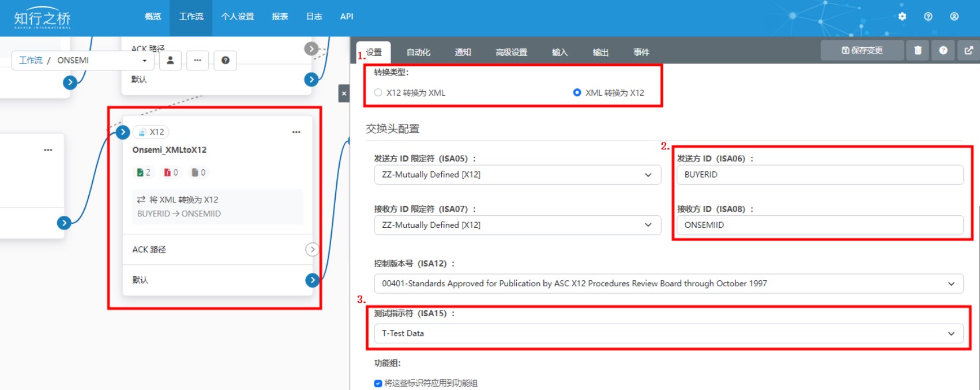Click into 接收方 ID (ISA08) field
The width and height of the screenshot is (980, 390).
(819, 225)
